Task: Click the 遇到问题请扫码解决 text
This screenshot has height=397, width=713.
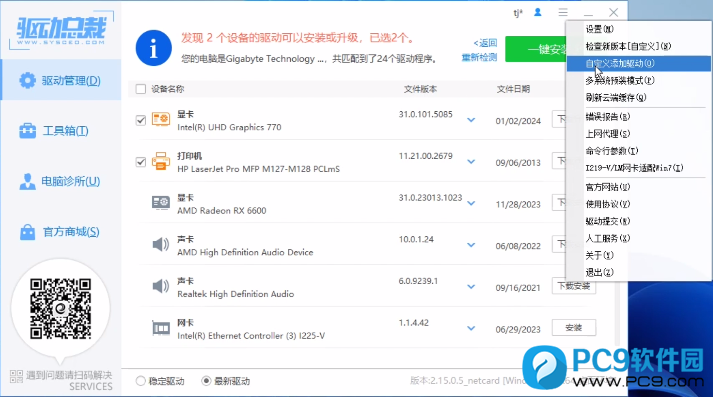Action: [69, 375]
